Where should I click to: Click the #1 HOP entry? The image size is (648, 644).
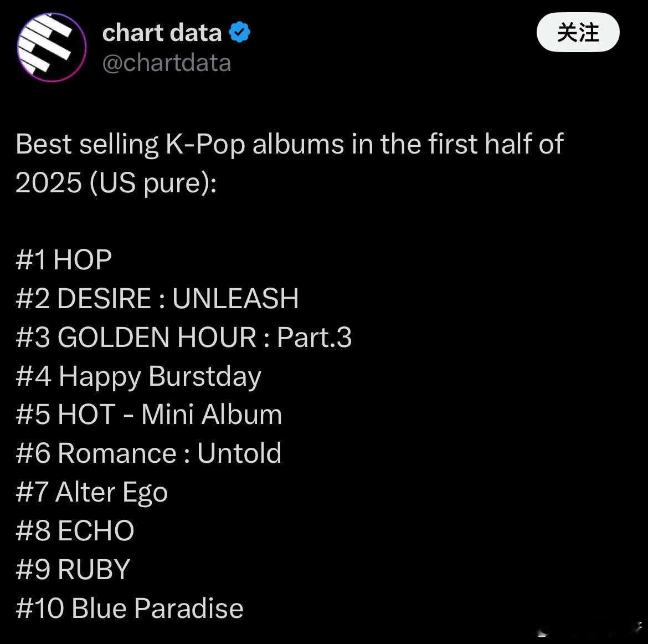tap(64, 260)
